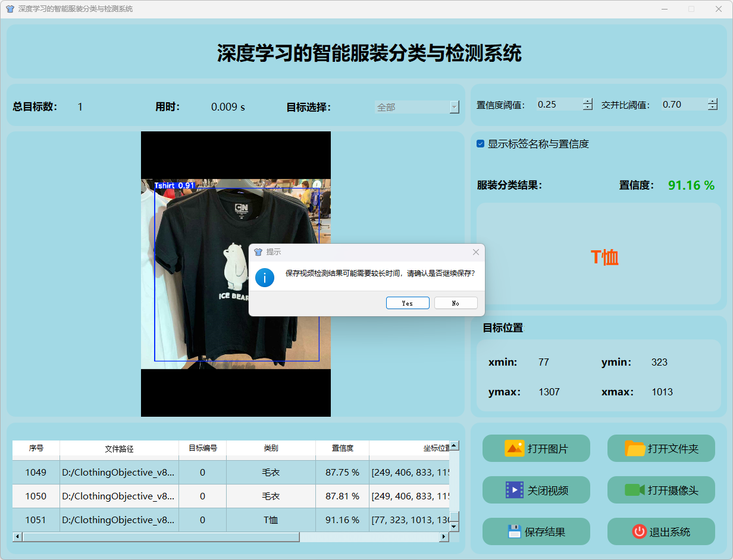Toggle the 显示标签名称与置信度 checkbox
Viewport: 733px width, 560px height.
(481, 144)
